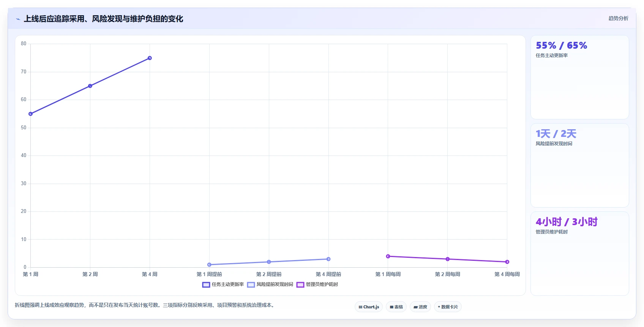Click the blue 任务主动更新率 legend color box

point(206,285)
